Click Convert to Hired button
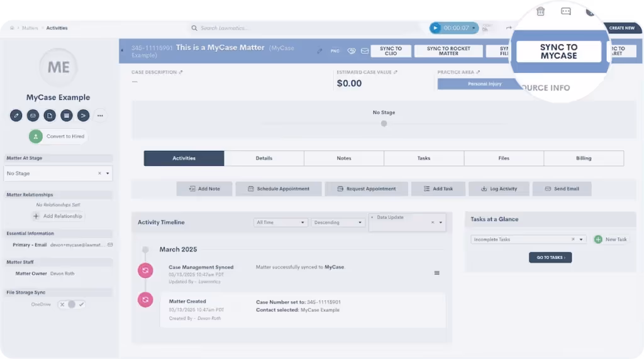The height and width of the screenshot is (359, 644). point(58,136)
